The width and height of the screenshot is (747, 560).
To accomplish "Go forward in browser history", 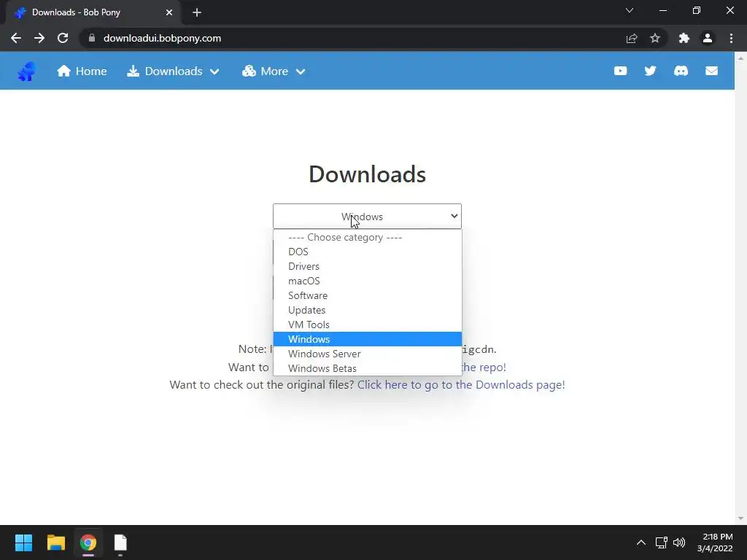I will (x=39, y=38).
